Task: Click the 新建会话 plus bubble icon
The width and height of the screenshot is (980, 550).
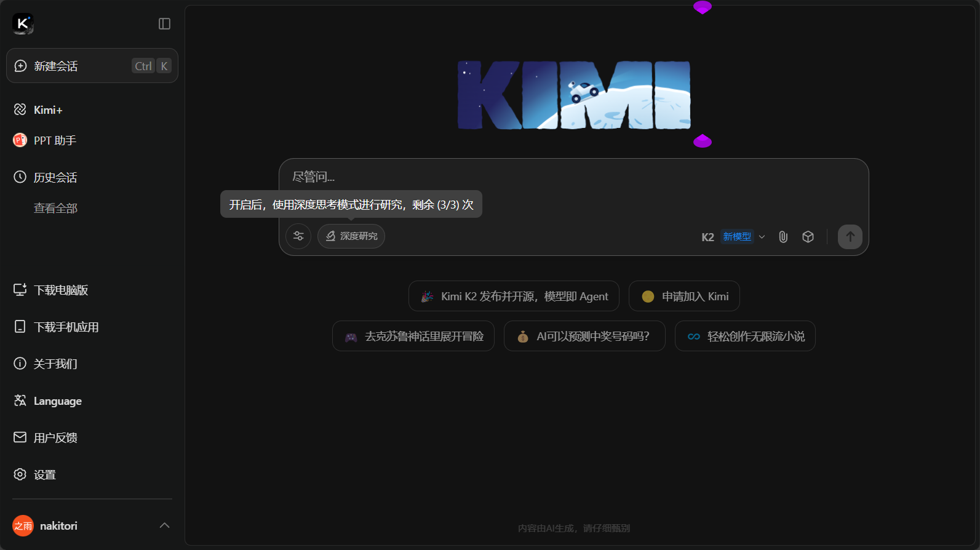Action: coord(20,66)
